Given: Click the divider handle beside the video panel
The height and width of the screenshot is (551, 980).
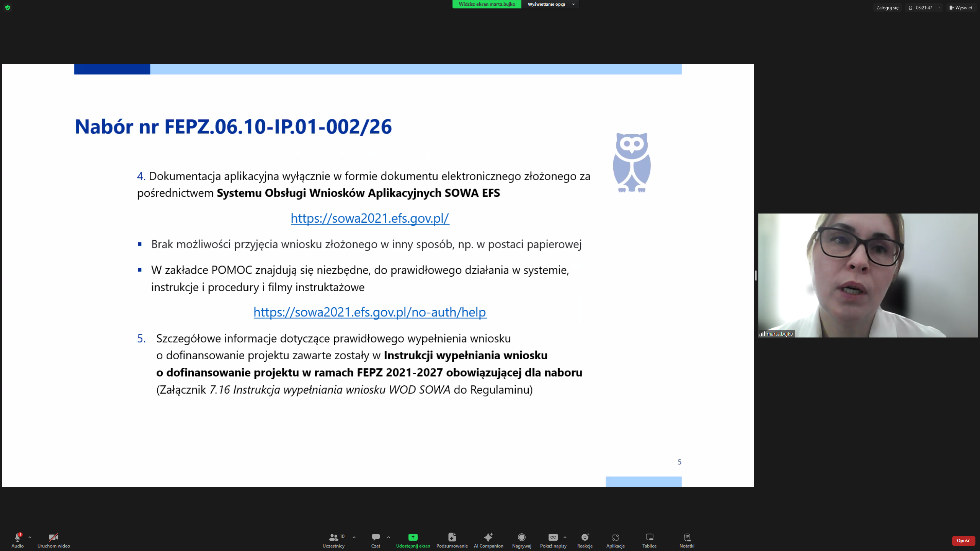Looking at the screenshot, I should (756, 275).
